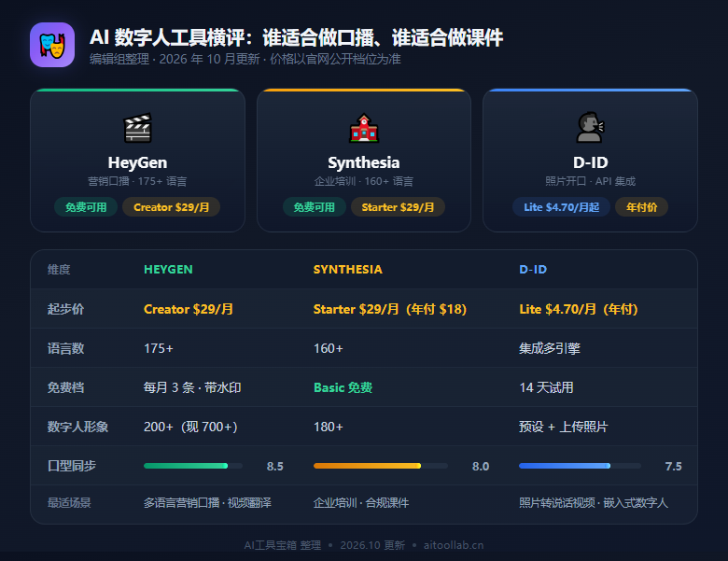Click the Lite $4.70/月起 badge
Image resolution: width=728 pixels, height=561 pixels.
coord(561,207)
